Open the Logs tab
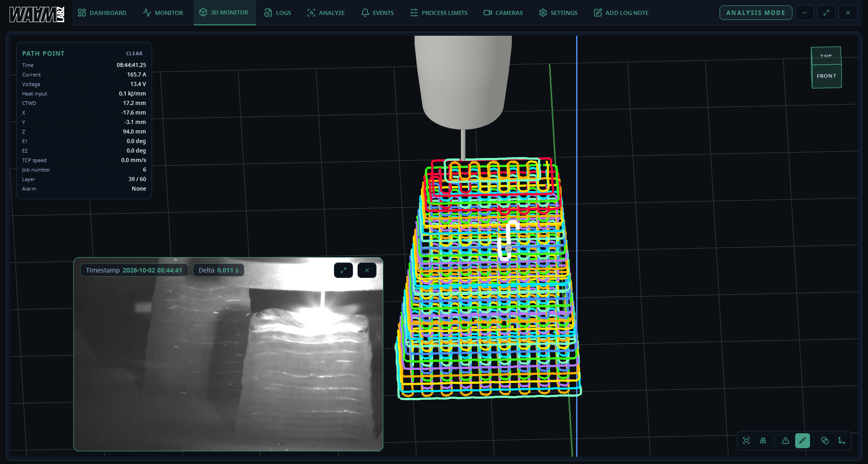Image resolution: width=868 pixels, height=464 pixels. click(x=277, y=13)
